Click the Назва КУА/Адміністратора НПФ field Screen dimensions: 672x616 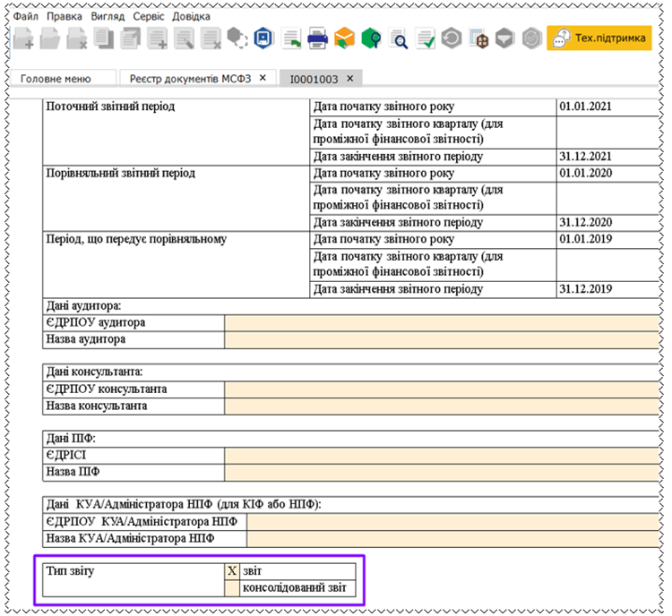(453, 538)
